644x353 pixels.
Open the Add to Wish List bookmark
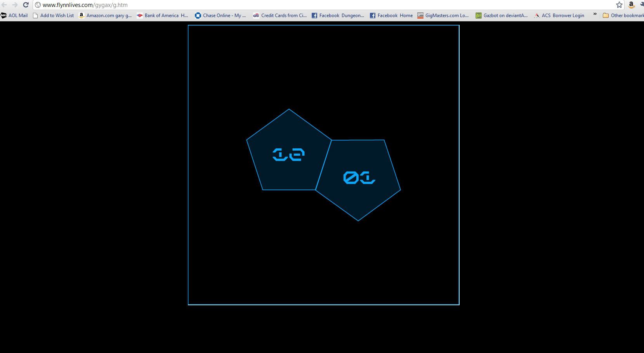click(54, 16)
